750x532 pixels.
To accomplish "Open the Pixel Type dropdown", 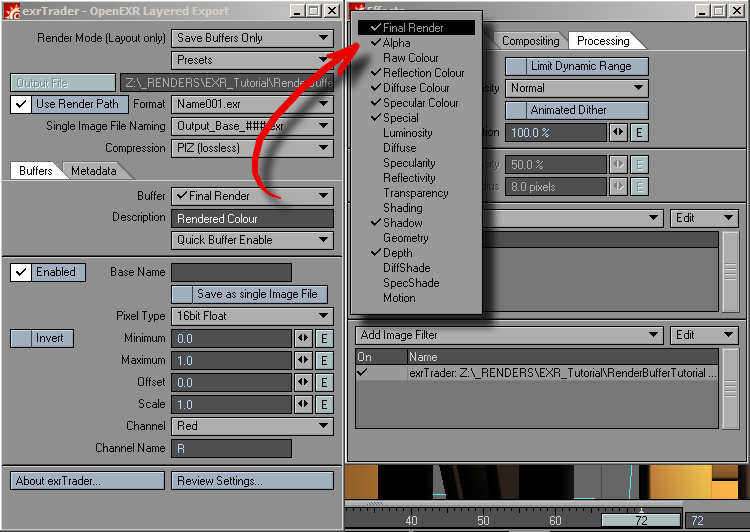I will 252,316.
